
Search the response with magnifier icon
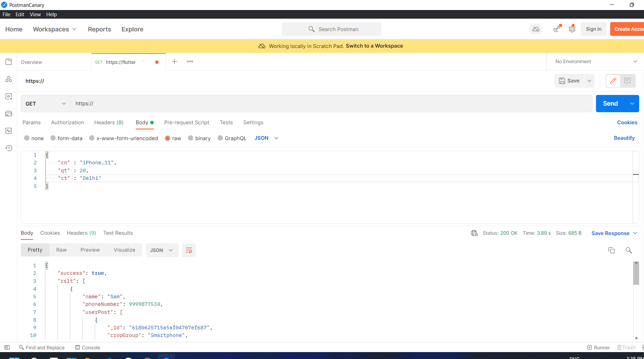(x=629, y=250)
